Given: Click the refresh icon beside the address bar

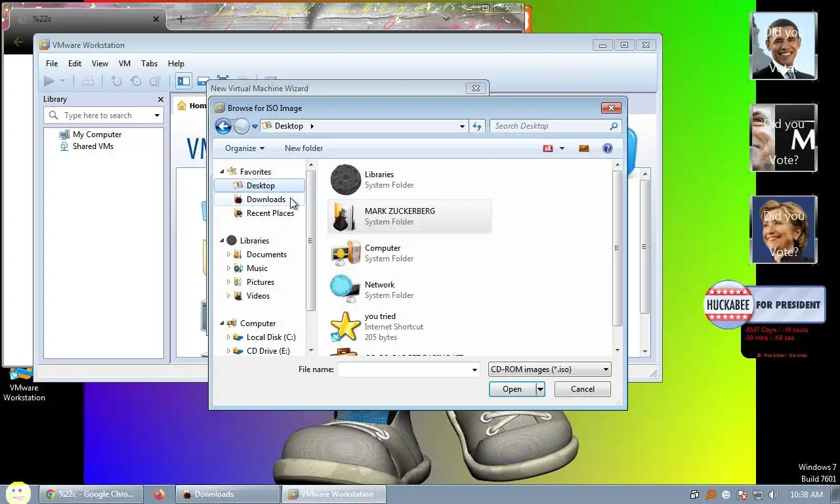Looking at the screenshot, I should coord(477,126).
